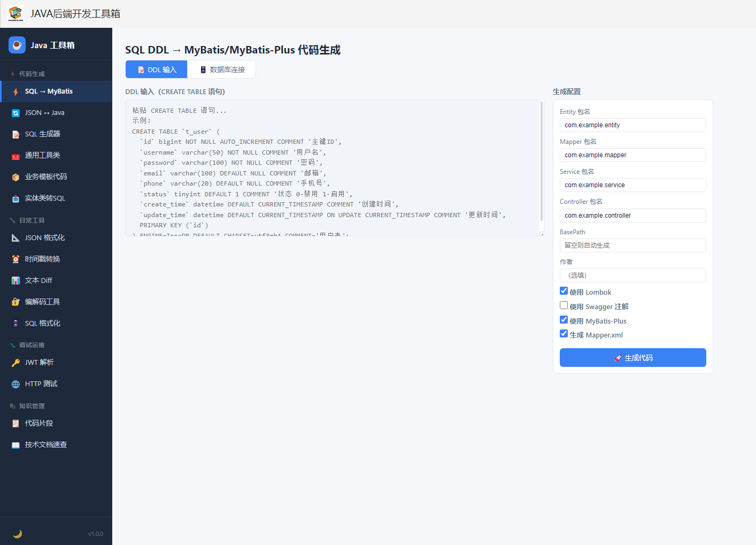Click the HTTP 测试 globe icon
The width and height of the screenshot is (756, 545).
click(x=16, y=384)
